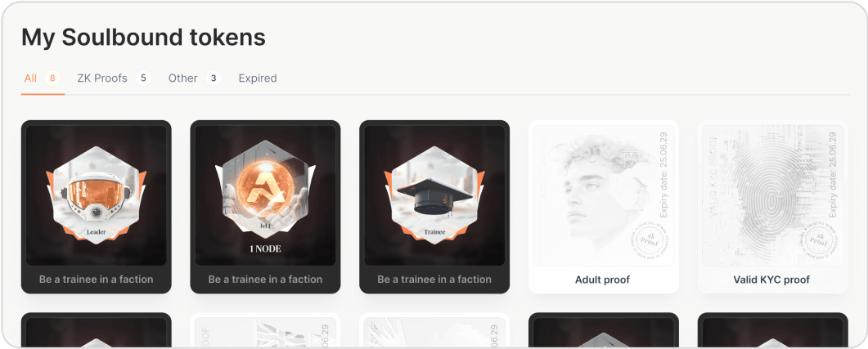Switch to the ZK Proofs tab
Image resolution: width=868 pixels, height=349 pixels.
[x=102, y=78]
